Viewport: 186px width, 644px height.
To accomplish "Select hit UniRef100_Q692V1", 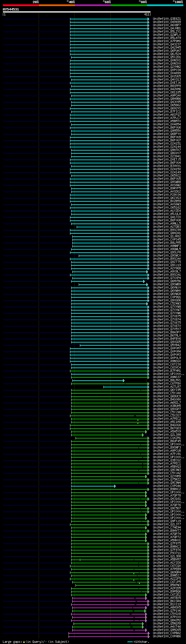I will (167, 108).
